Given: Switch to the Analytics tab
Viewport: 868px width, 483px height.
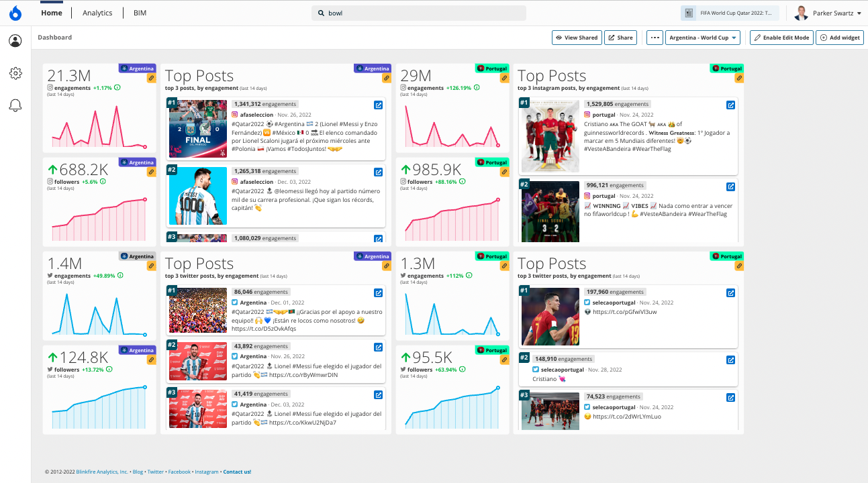Looking at the screenshot, I should 97,13.
